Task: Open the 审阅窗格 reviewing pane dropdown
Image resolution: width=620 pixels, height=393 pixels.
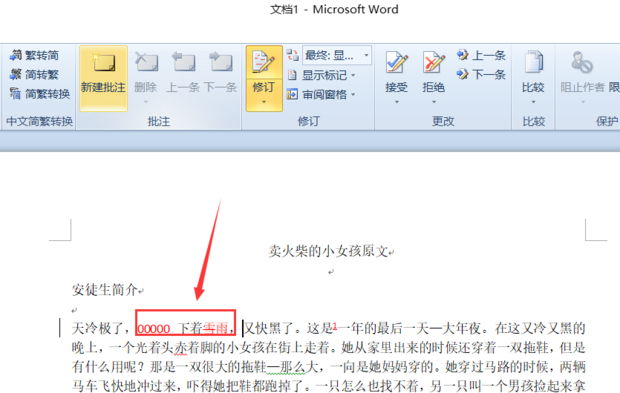Action: coord(321,94)
